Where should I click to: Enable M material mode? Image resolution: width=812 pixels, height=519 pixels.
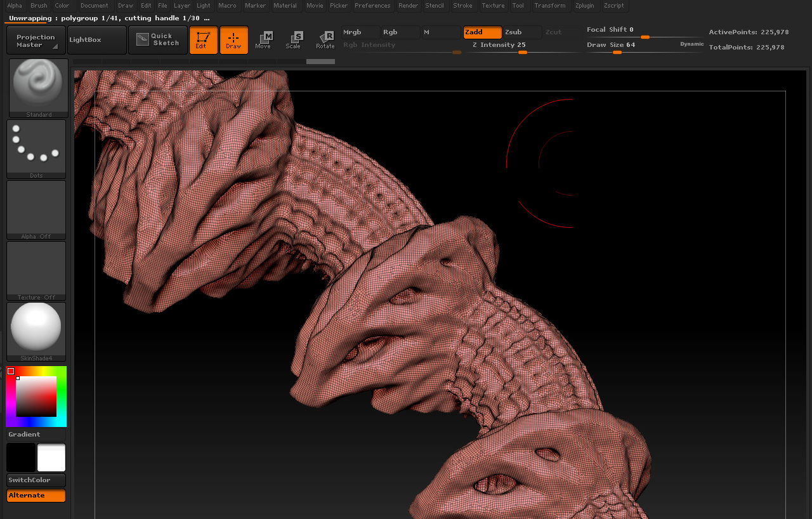coord(441,32)
